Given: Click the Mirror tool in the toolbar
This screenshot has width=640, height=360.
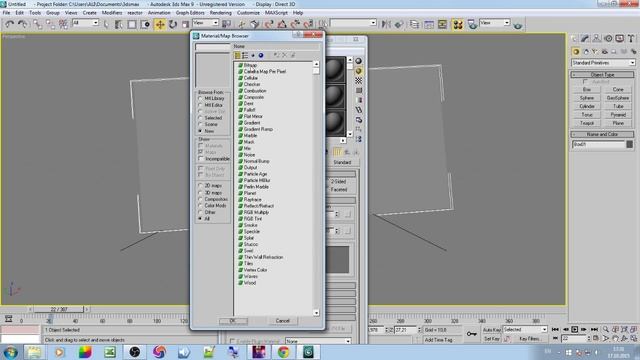Looking at the screenshot, I should [386, 24].
